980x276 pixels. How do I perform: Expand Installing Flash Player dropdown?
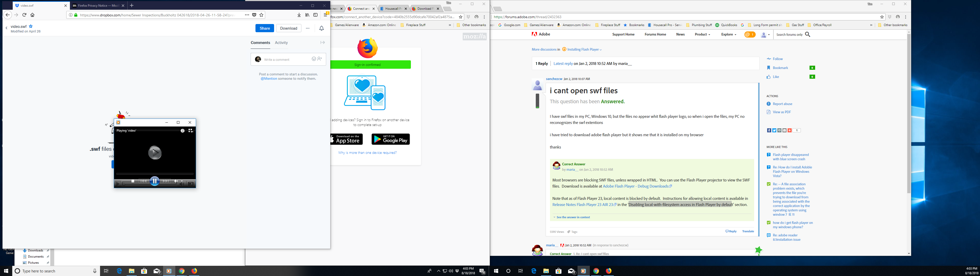pyautogui.click(x=584, y=50)
